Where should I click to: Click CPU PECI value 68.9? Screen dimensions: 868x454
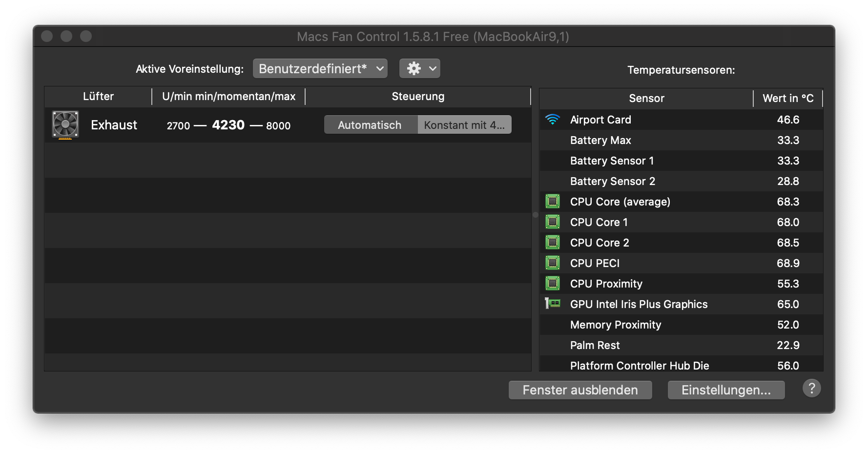tap(788, 263)
